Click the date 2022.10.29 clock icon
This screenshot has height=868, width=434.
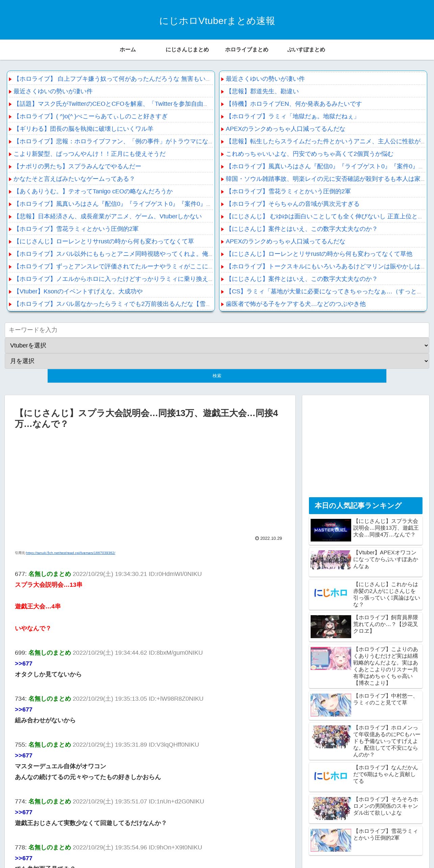point(257,538)
